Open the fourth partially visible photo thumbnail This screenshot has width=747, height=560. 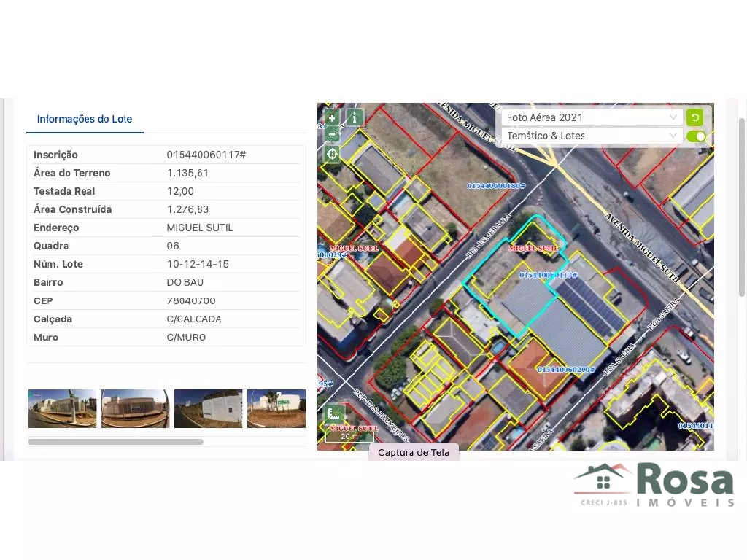pos(276,408)
